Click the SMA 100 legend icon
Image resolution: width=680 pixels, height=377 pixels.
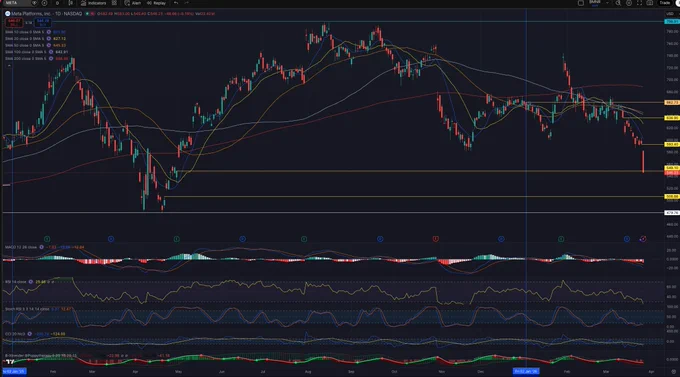click(x=51, y=52)
